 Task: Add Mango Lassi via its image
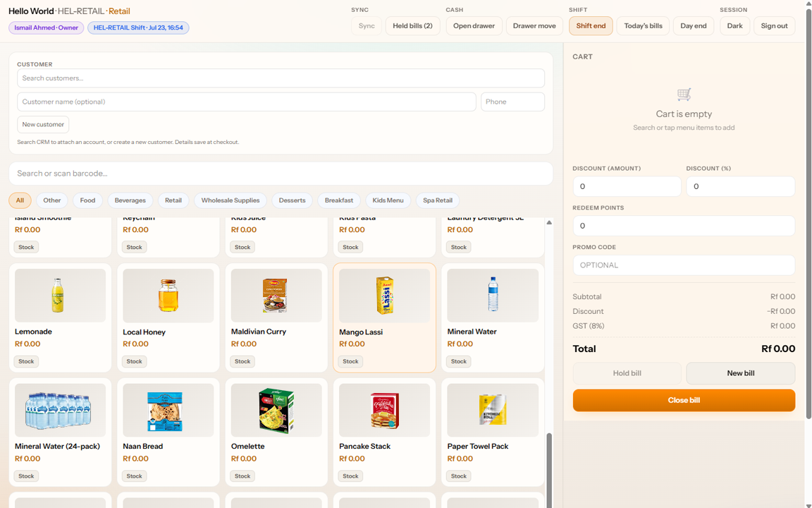[384, 296]
